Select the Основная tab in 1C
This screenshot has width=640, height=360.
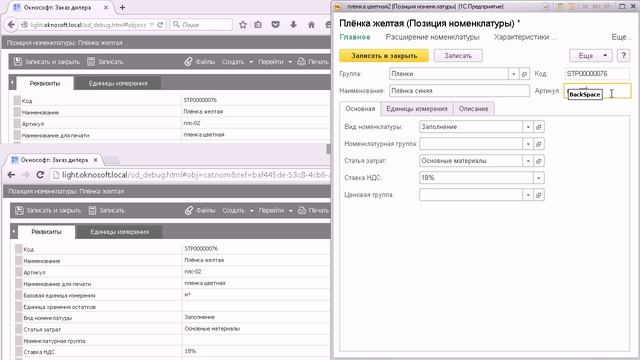click(360, 109)
